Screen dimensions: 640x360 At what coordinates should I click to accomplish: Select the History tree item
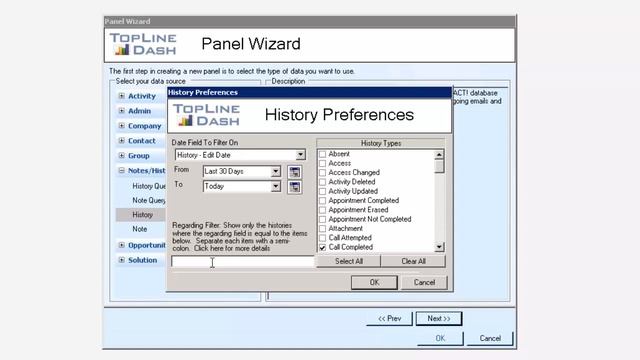click(x=142, y=215)
